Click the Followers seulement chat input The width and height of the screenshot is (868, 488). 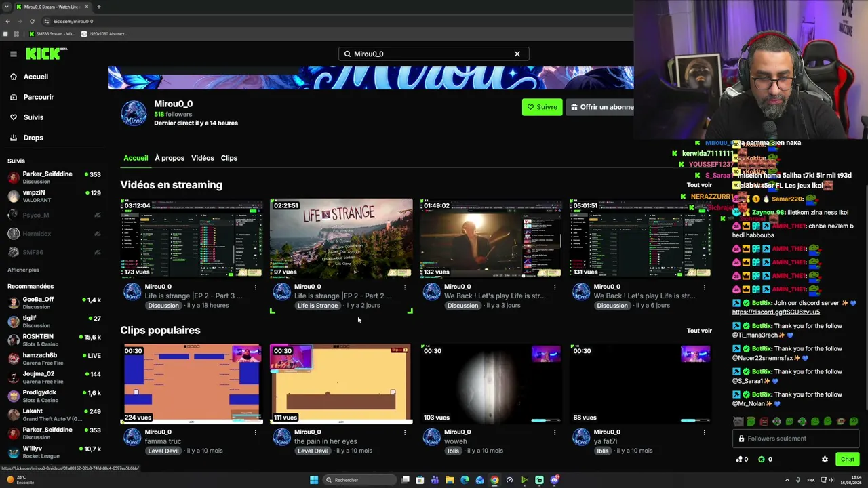[x=795, y=439]
